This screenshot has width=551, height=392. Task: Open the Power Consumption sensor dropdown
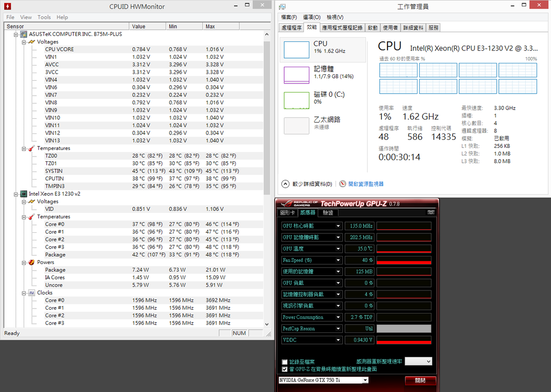pos(338,317)
